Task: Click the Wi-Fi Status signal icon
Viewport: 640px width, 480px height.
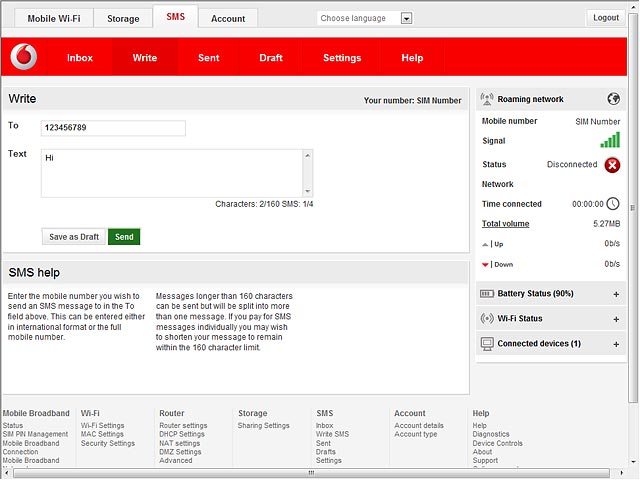Action: pos(487,318)
